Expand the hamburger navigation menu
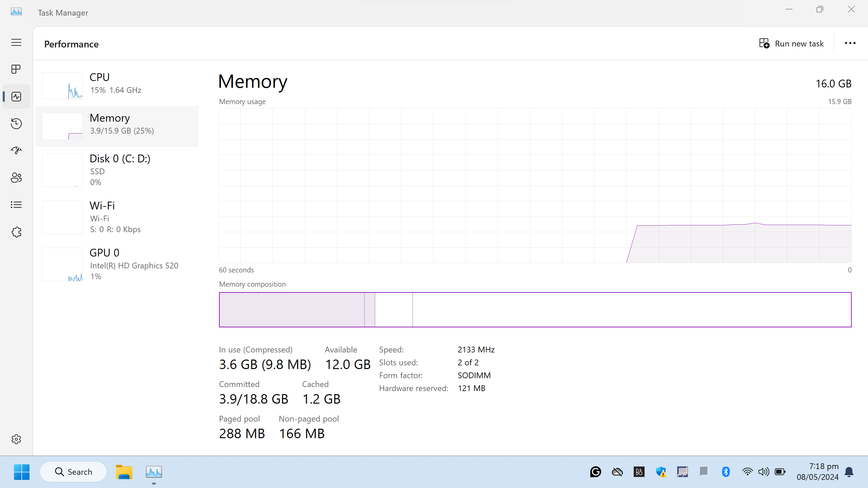 [x=16, y=42]
